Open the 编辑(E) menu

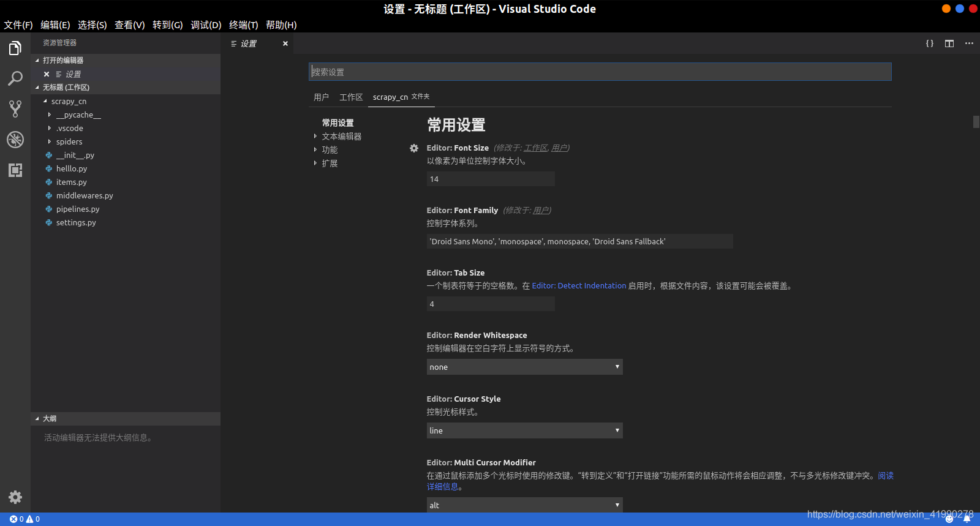coord(55,25)
